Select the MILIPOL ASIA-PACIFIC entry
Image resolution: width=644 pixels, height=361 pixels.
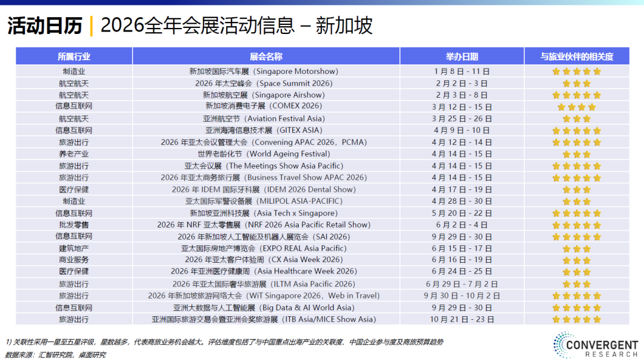(x=264, y=201)
